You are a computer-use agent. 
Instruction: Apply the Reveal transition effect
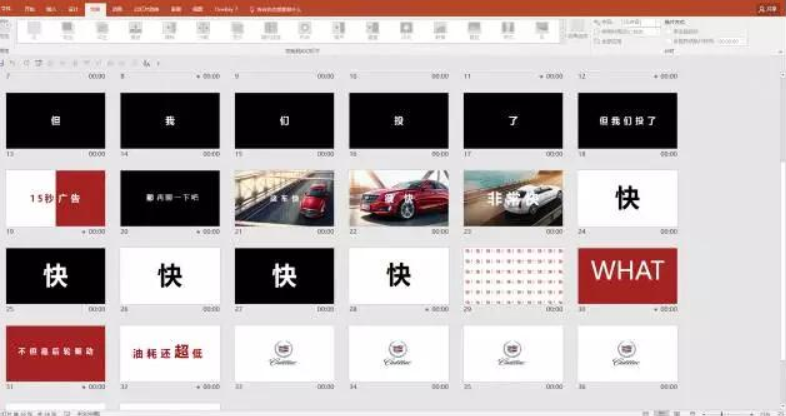click(237, 30)
